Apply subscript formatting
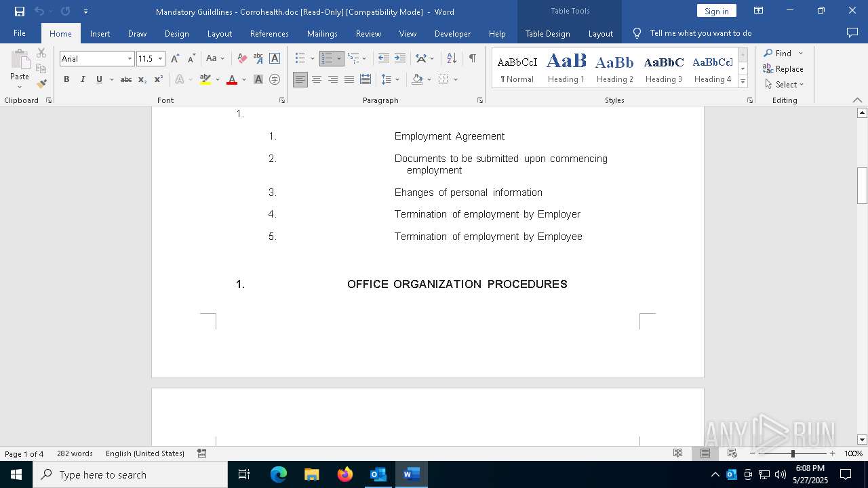This screenshot has width=868, height=488. pos(142,79)
